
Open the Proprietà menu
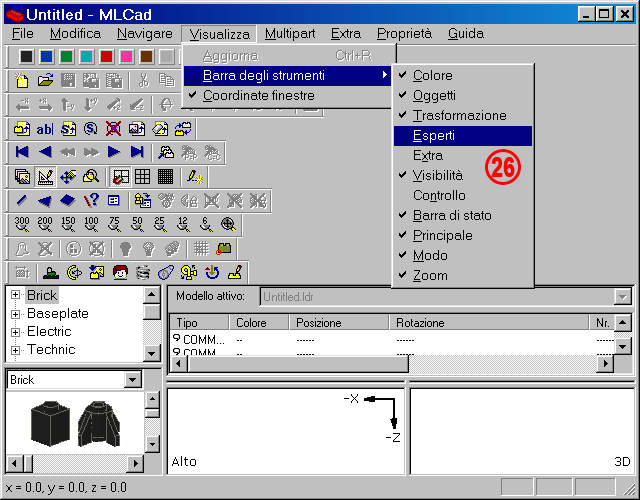click(404, 33)
